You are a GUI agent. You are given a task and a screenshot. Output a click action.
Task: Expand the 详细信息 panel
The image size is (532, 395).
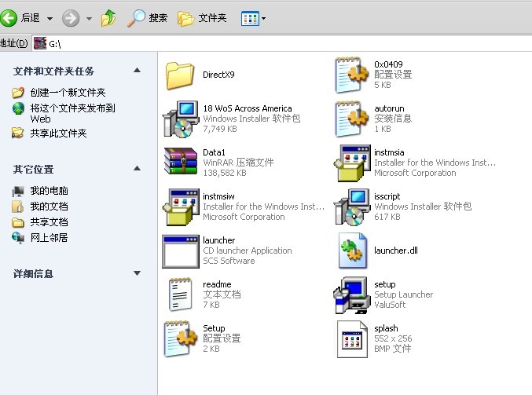point(137,273)
